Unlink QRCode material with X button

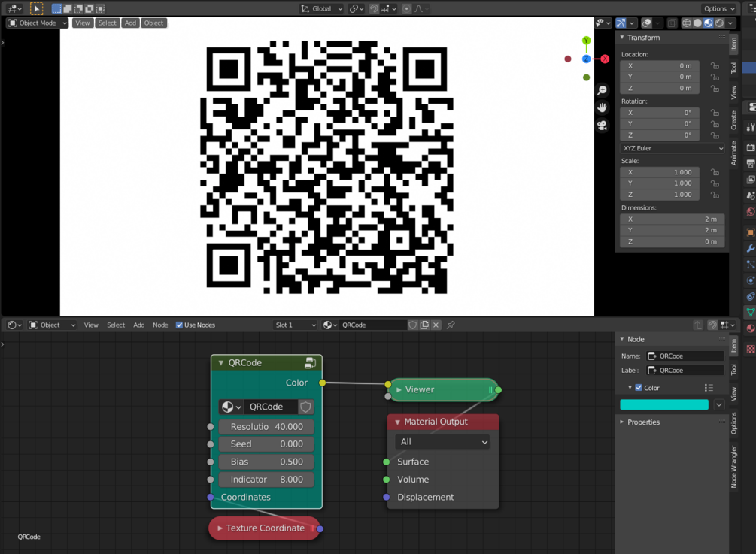click(x=436, y=325)
